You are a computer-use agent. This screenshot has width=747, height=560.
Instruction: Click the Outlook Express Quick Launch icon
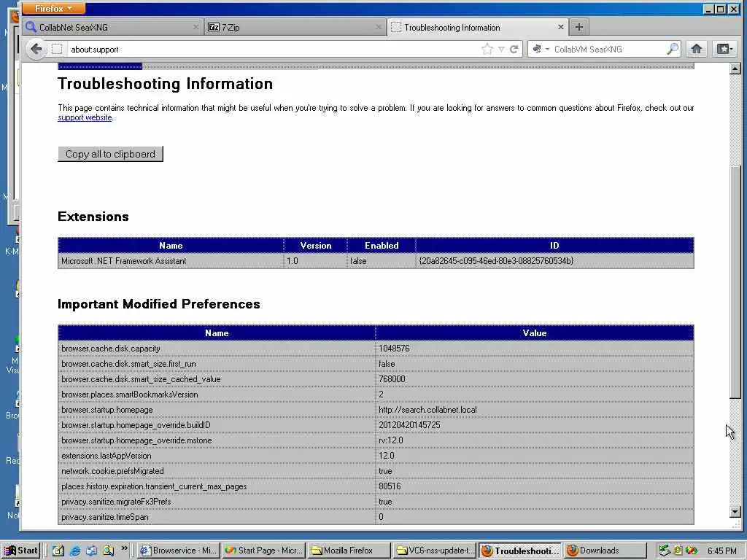pos(91,551)
